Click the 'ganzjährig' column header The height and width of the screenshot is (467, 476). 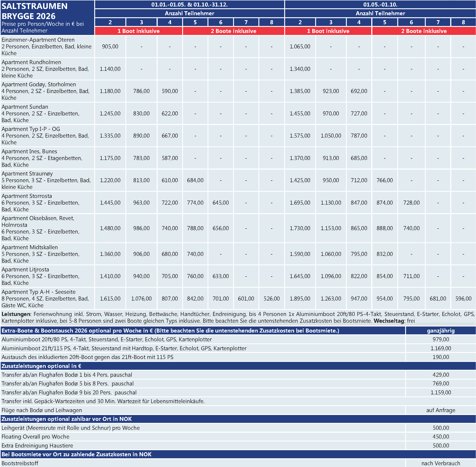(441, 331)
